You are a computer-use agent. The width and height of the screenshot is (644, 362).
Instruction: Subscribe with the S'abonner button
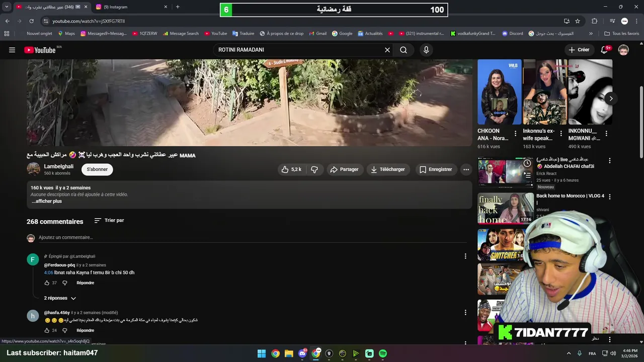tap(97, 169)
